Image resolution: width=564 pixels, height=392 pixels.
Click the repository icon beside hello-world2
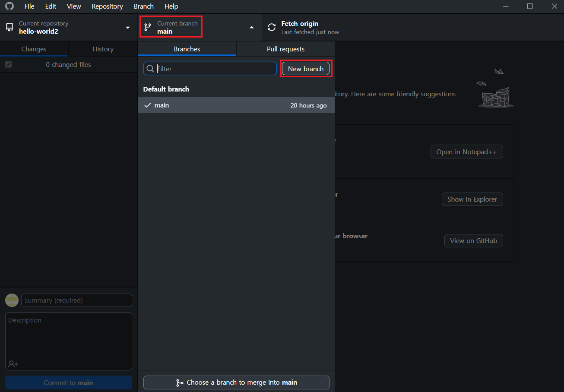pyautogui.click(x=10, y=28)
